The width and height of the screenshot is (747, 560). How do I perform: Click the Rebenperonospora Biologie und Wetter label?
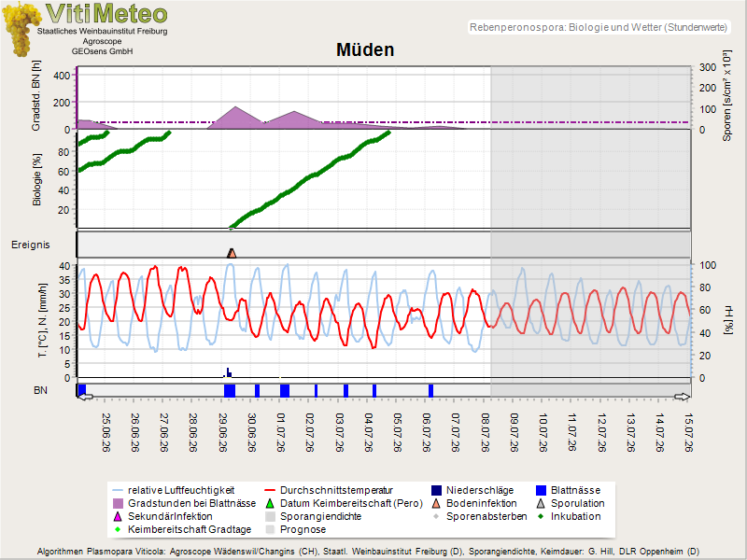(x=599, y=27)
